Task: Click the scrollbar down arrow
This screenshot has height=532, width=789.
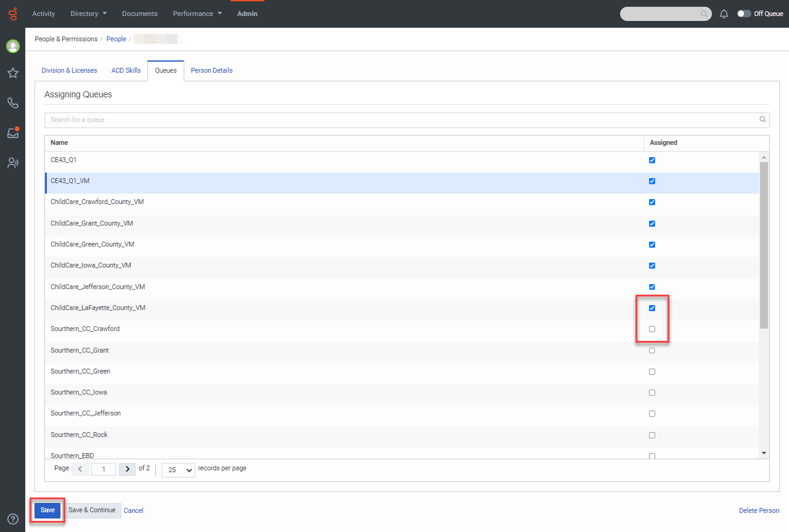Action: point(764,454)
